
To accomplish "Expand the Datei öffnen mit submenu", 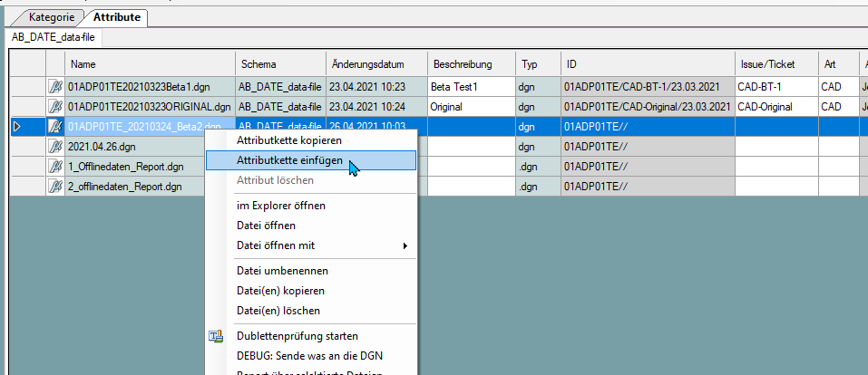I will pos(310,245).
